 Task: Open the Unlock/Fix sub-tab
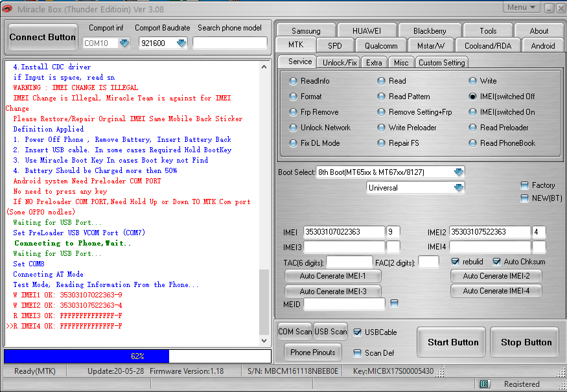339,63
